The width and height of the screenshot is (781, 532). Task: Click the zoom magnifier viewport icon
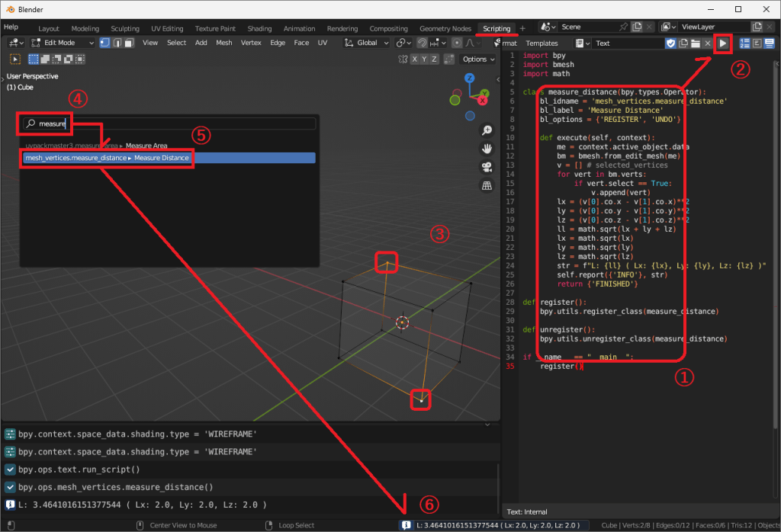point(487,130)
